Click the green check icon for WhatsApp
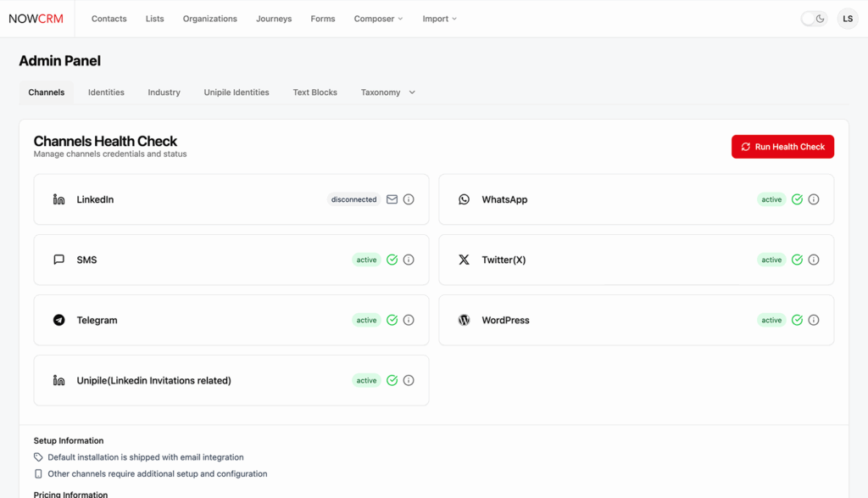Screen dimensions: 868x498 click(x=797, y=199)
